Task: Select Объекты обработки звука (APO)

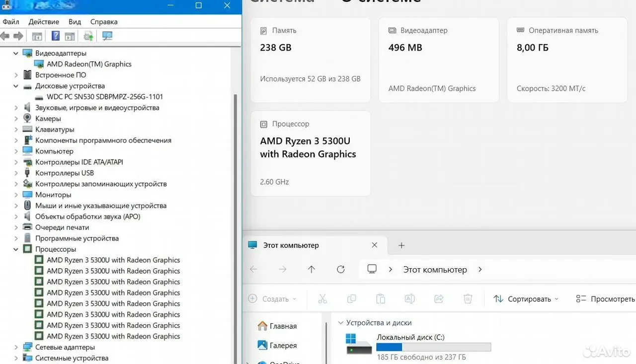Action: click(x=88, y=217)
